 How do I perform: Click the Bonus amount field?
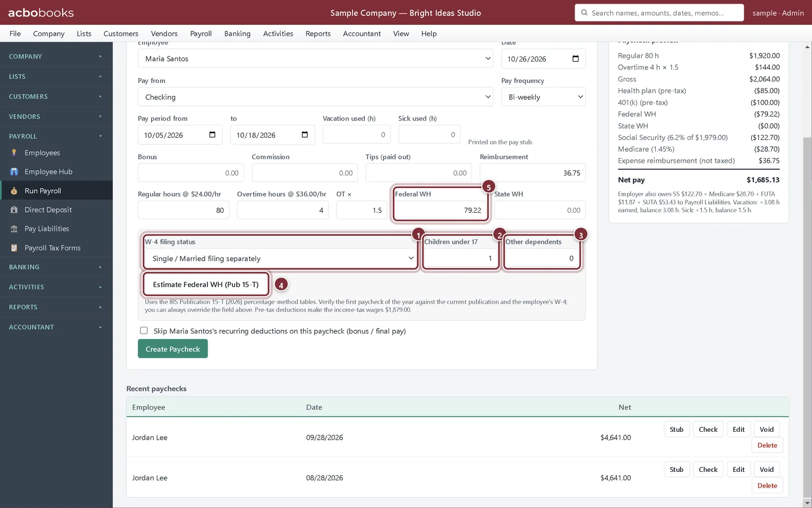click(x=191, y=173)
